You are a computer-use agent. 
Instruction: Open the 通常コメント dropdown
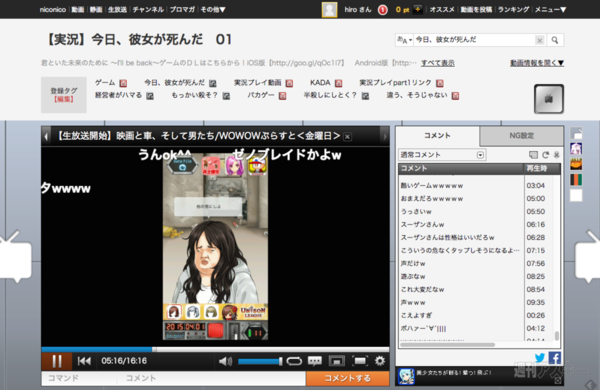442,155
